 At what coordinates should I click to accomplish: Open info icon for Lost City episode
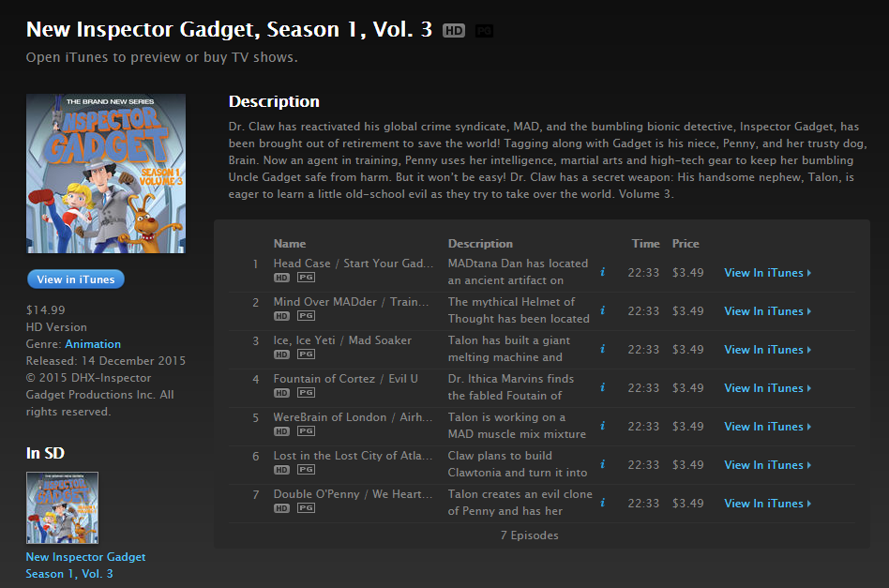pyautogui.click(x=603, y=464)
